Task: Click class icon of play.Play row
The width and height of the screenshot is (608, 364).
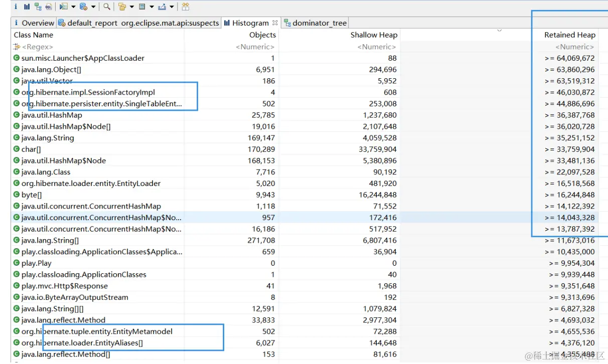Action: [17, 263]
